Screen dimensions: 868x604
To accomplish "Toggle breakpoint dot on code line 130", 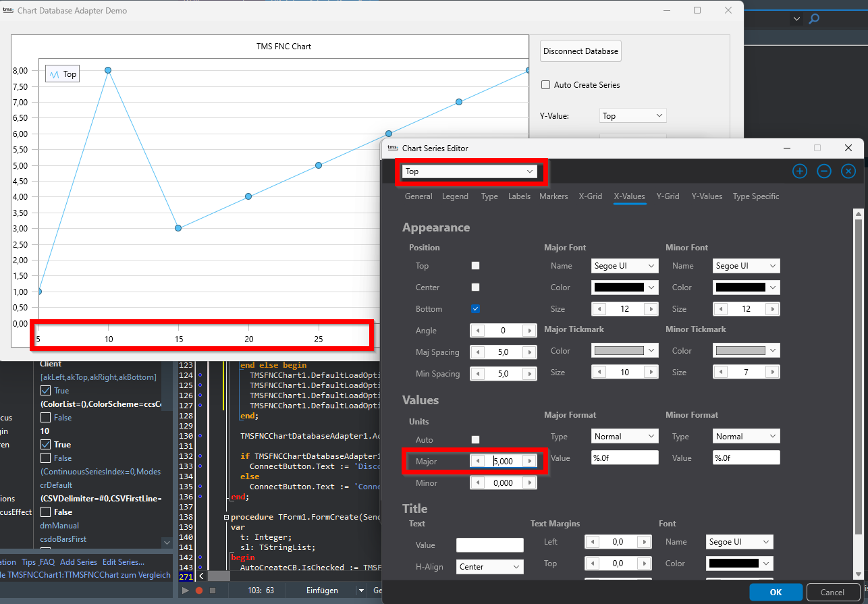I will point(200,436).
